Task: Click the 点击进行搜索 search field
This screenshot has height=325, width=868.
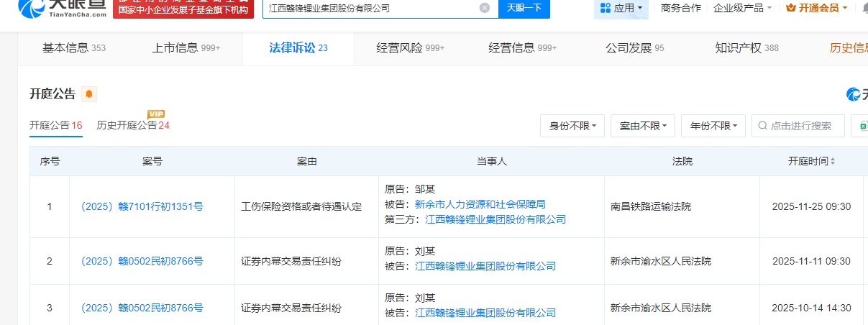Action: tap(798, 126)
